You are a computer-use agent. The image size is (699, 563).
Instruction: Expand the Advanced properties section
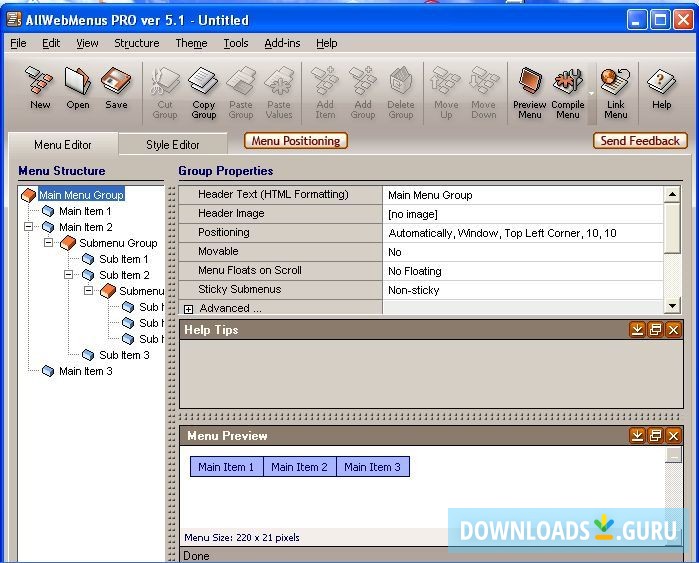point(188,309)
